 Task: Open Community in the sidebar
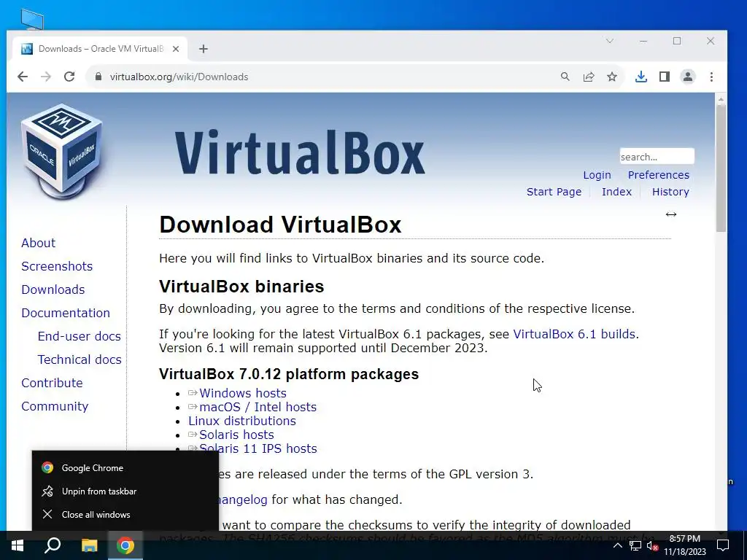coord(55,406)
